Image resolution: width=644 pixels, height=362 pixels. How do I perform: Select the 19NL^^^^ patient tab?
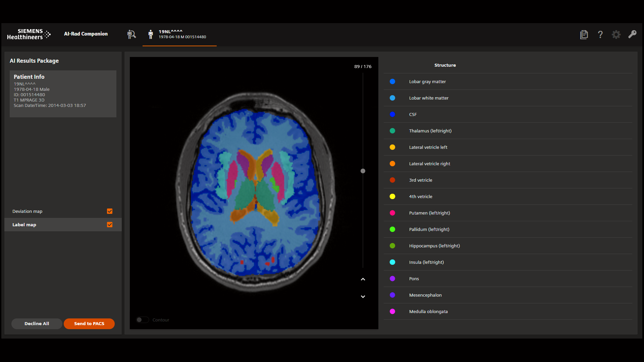(179, 35)
